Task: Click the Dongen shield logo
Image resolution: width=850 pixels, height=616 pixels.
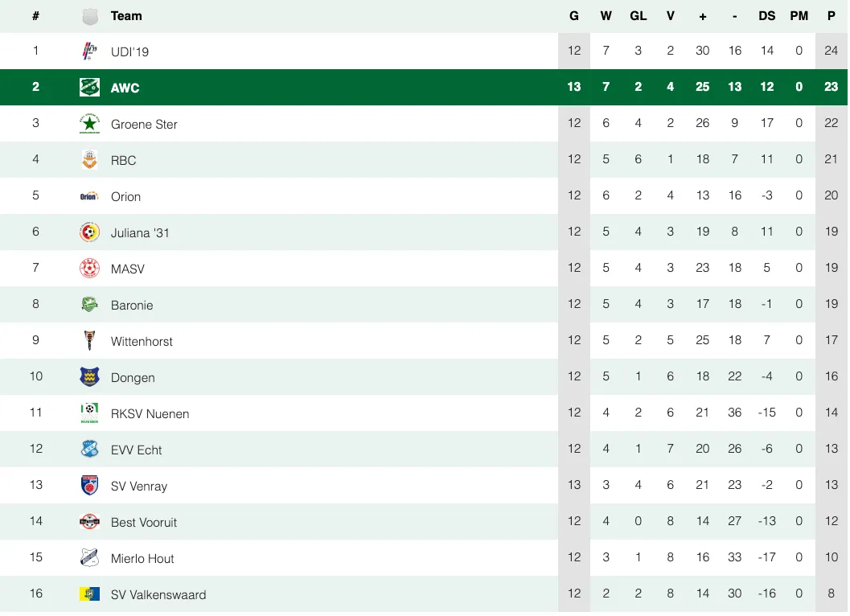Action: point(89,377)
